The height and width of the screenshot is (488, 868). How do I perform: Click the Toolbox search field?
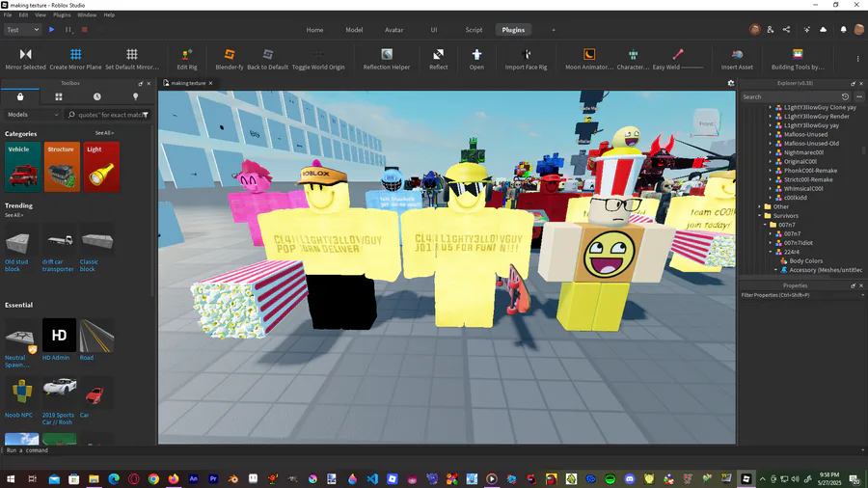(x=108, y=115)
